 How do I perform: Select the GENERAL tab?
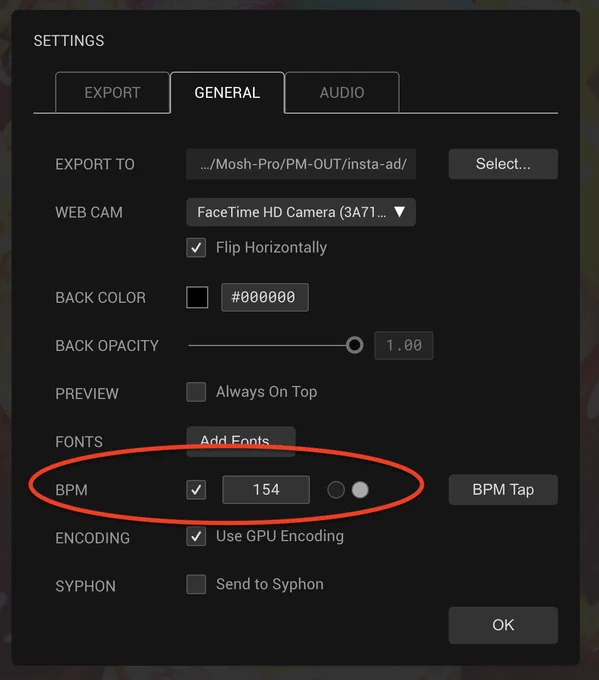click(x=227, y=92)
